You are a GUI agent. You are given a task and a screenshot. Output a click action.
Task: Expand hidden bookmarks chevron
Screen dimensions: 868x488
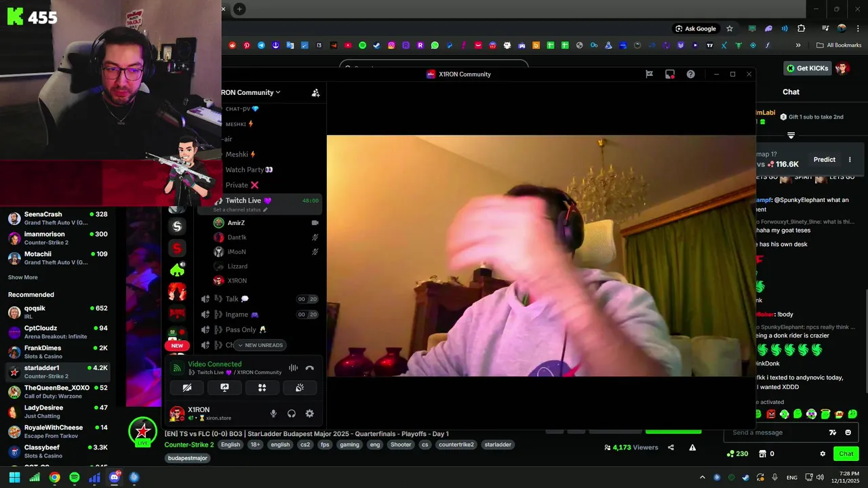[797, 45]
